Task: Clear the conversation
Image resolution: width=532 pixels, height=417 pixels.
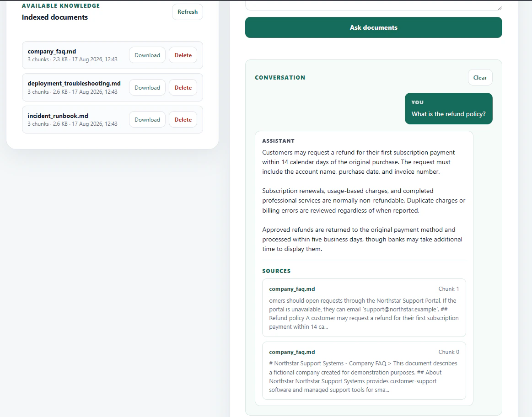Action: point(480,78)
